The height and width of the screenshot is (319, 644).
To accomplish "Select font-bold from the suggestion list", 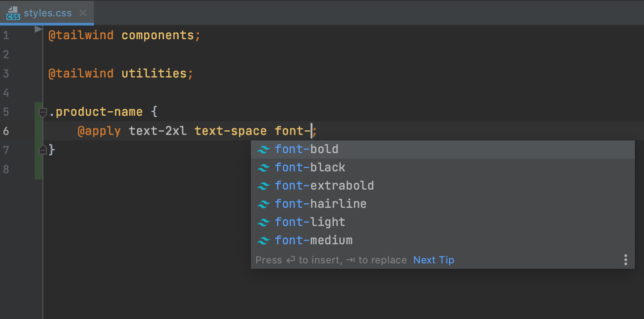I will coord(306,149).
